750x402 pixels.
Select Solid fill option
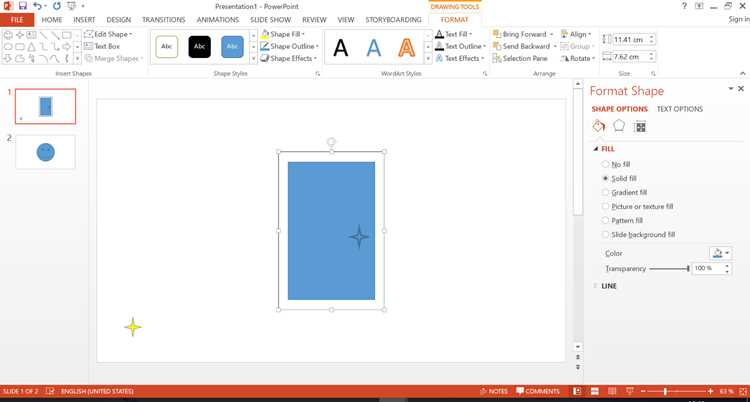tap(619, 179)
